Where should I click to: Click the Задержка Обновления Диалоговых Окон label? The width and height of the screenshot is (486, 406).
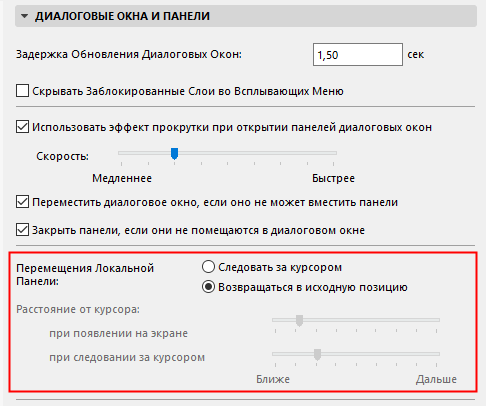point(129,54)
